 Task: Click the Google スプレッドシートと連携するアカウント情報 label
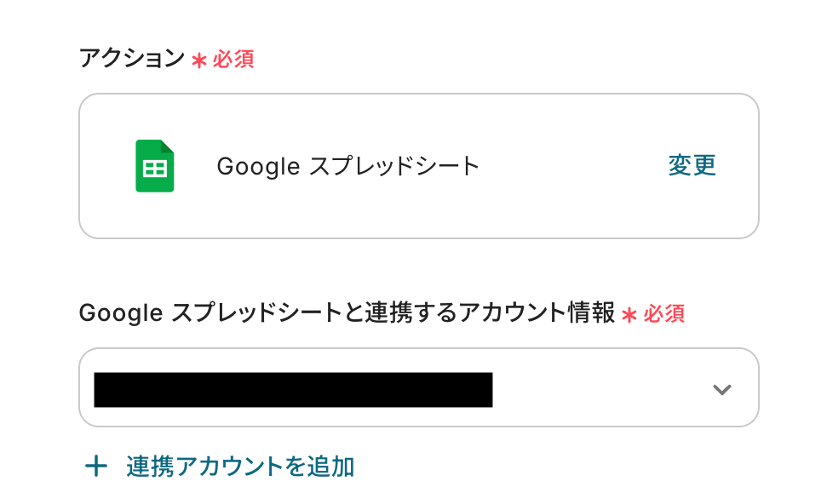coord(346,313)
